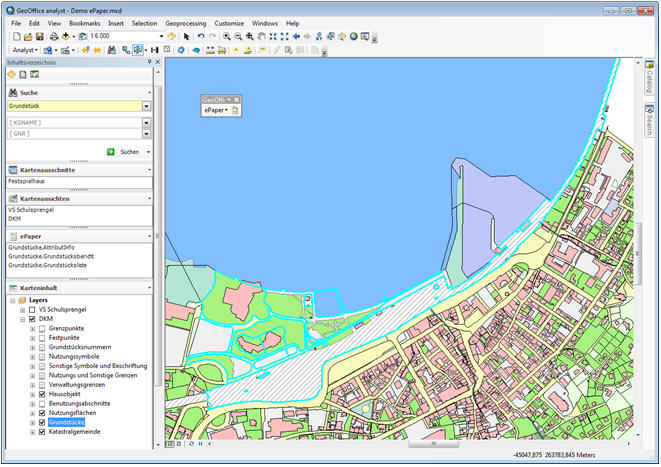Open the Bookmarks menu
Viewport: 661px width, 467px height.
coord(82,22)
